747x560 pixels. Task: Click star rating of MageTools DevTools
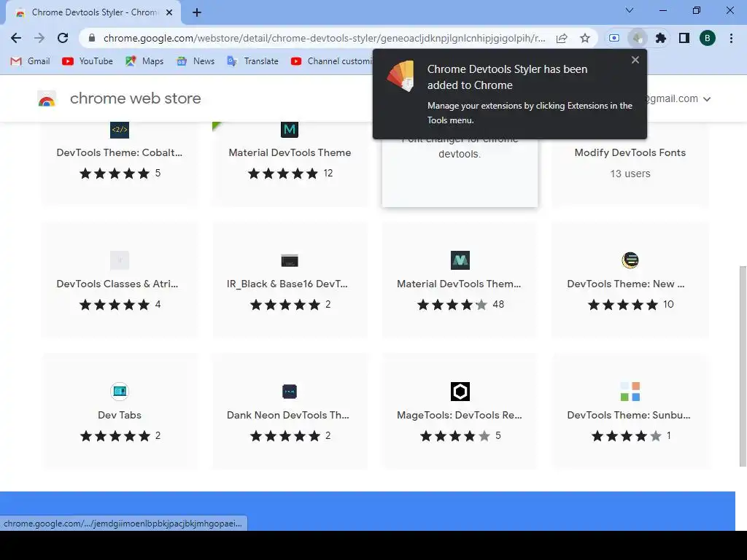[x=455, y=436]
